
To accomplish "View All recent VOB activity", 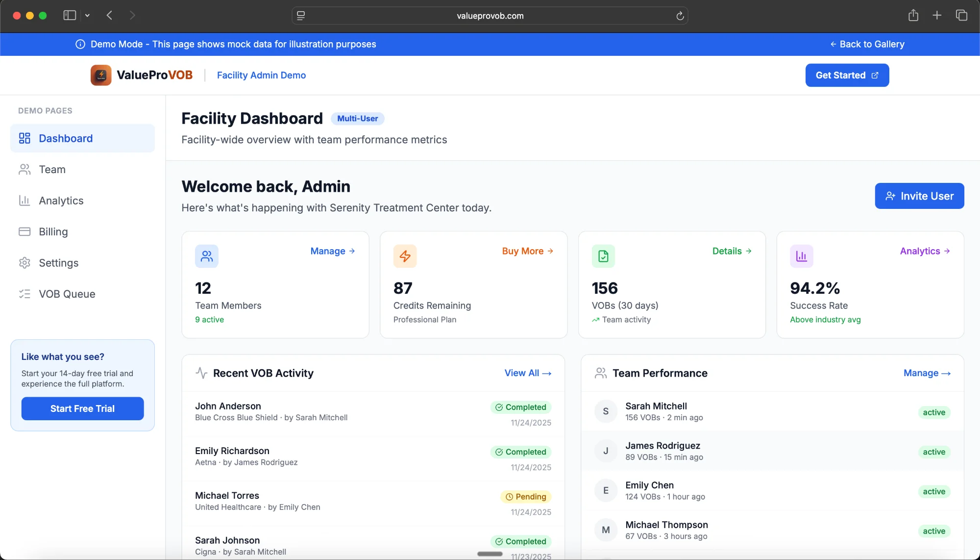I will click(x=528, y=373).
